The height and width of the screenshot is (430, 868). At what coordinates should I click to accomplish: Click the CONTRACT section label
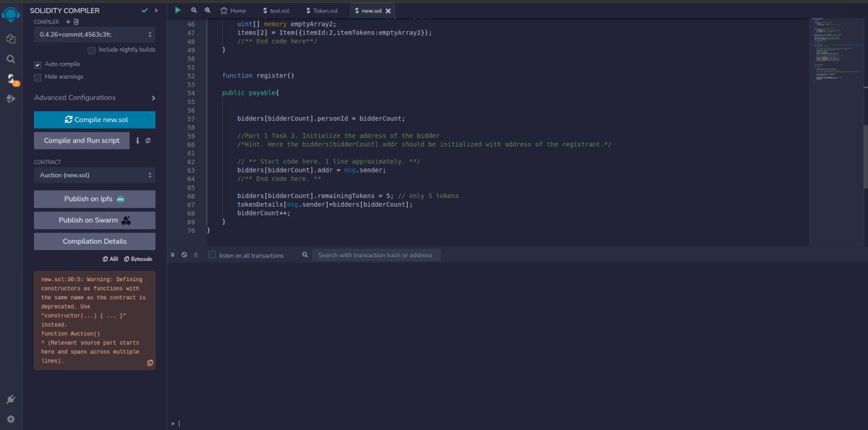(x=48, y=162)
